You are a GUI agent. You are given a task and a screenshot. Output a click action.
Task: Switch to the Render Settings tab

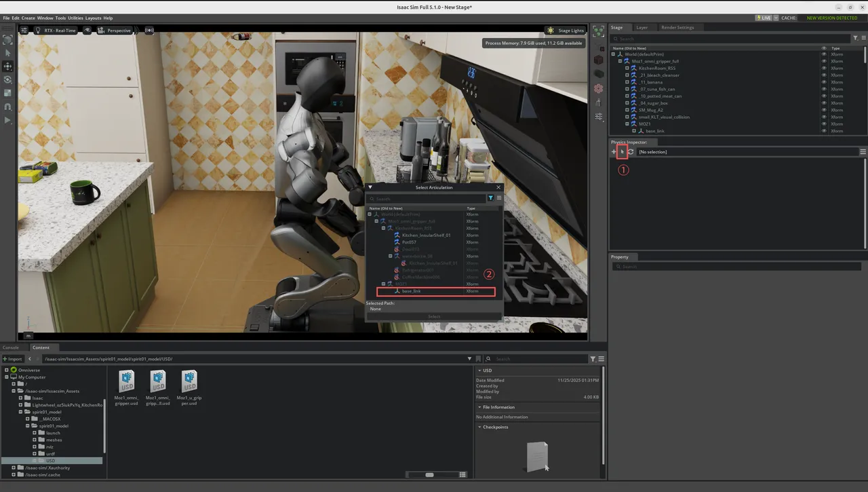[x=677, y=28]
